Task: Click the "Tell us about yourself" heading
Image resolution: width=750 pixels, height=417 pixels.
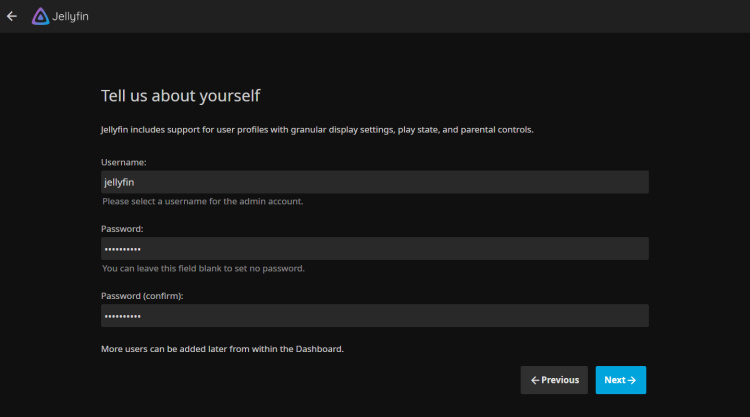Action: pyautogui.click(x=180, y=96)
